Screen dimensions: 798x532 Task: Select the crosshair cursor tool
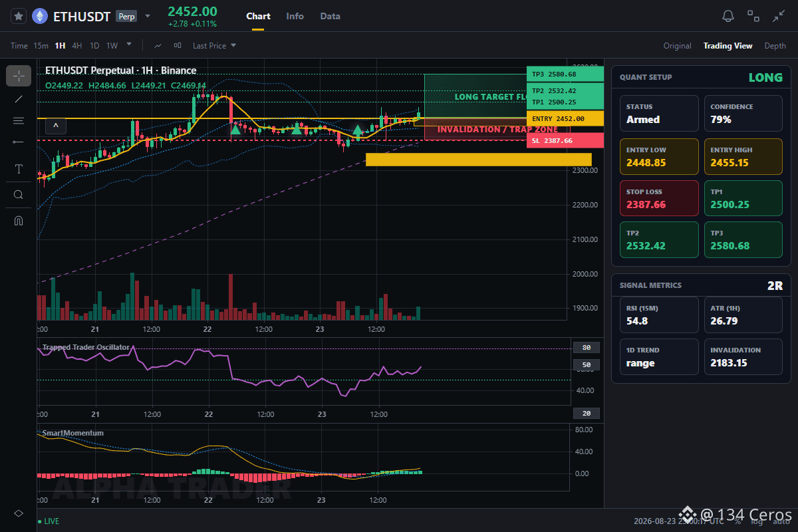coord(19,76)
